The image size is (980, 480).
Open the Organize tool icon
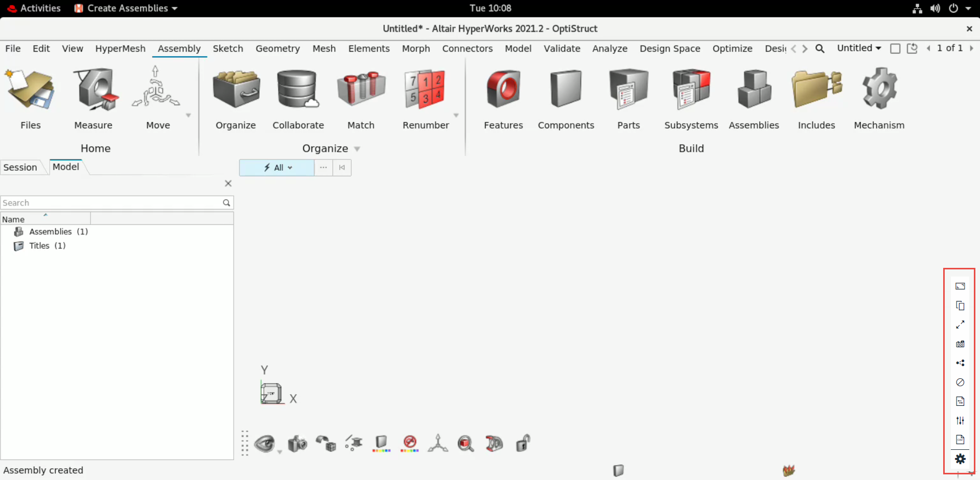[x=236, y=89]
